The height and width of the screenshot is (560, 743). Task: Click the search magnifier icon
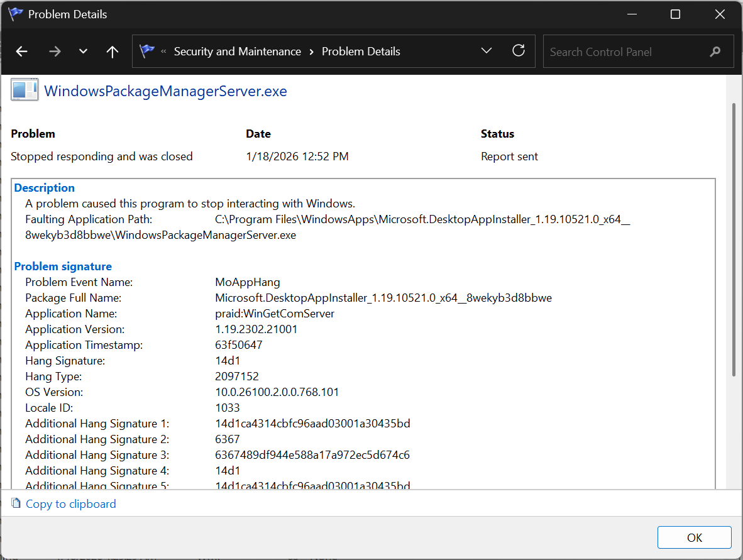[715, 52]
